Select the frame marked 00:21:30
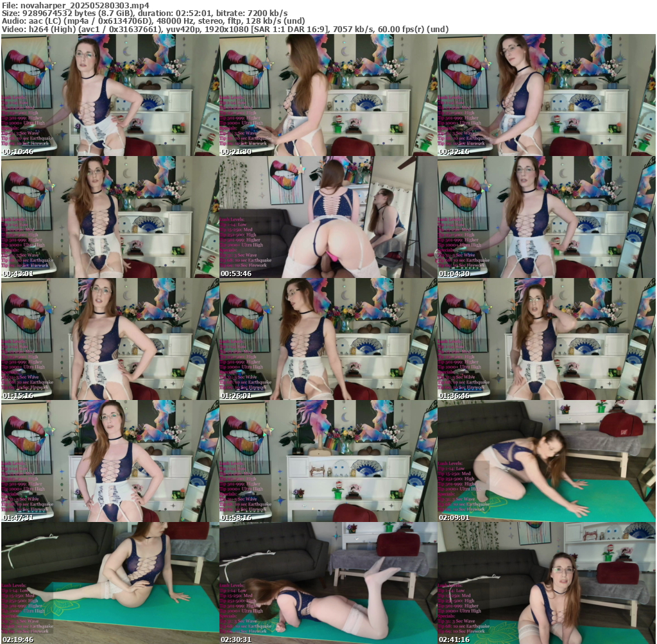 328,95
